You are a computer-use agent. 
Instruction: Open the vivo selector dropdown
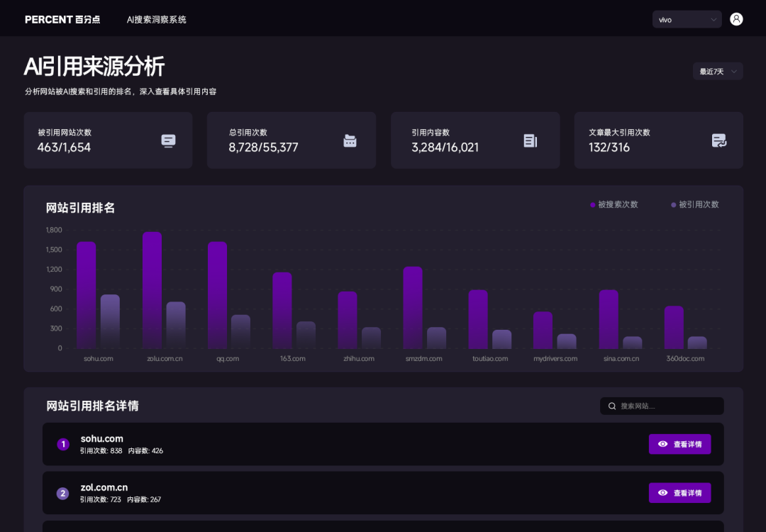(x=687, y=18)
